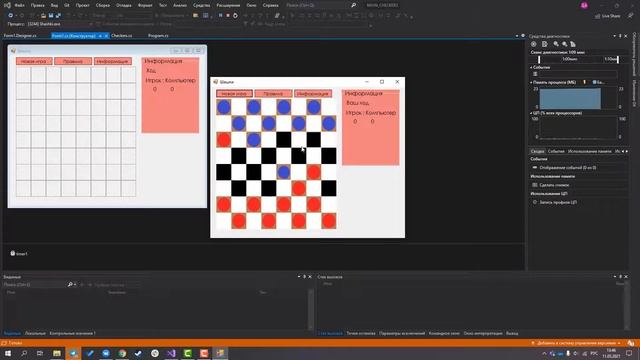Open the Отладка menu

(124, 5)
